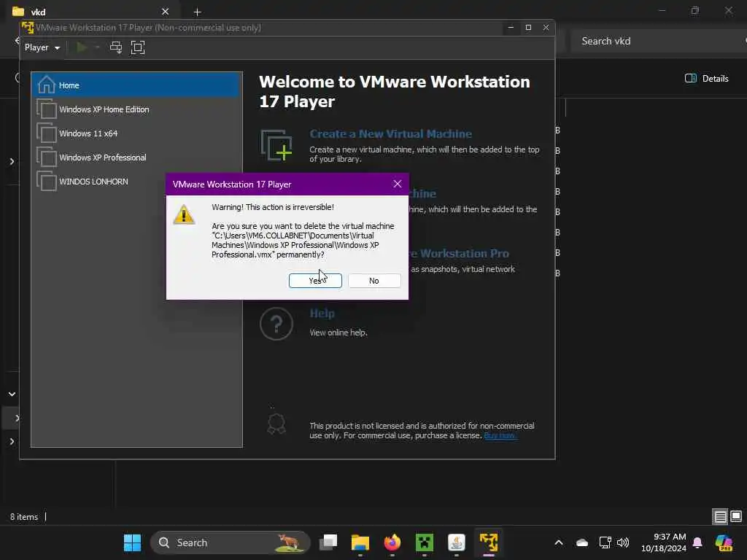Close the vkd File Explorer tab
The image size is (747, 560).
(165, 12)
